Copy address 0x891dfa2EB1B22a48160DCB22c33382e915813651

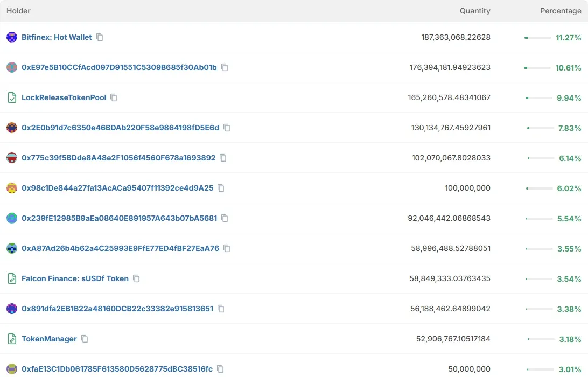coord(221,309)
